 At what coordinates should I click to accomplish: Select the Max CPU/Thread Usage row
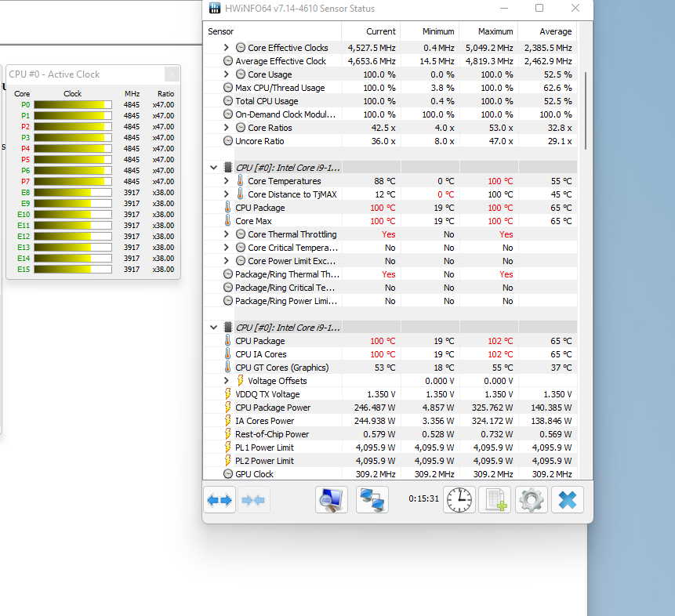pyautogui.click(x=390, y=88)
